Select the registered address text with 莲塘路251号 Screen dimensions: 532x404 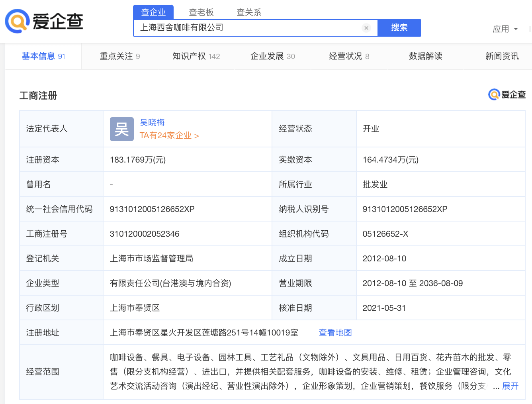click(x=204, y=333)
